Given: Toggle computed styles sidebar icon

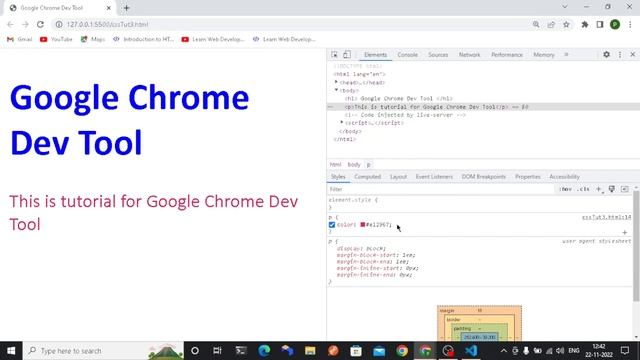Looking at the screenshot, I should (624, 189).
